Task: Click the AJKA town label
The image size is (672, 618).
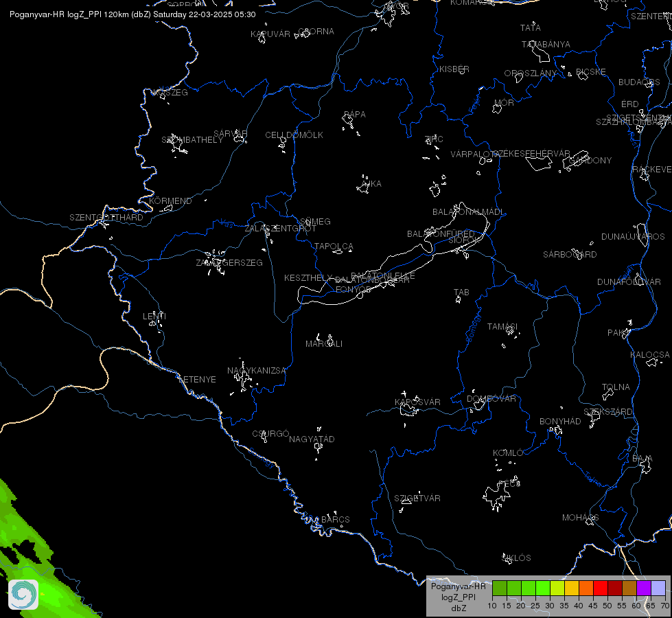Action: tap(371, 184)
